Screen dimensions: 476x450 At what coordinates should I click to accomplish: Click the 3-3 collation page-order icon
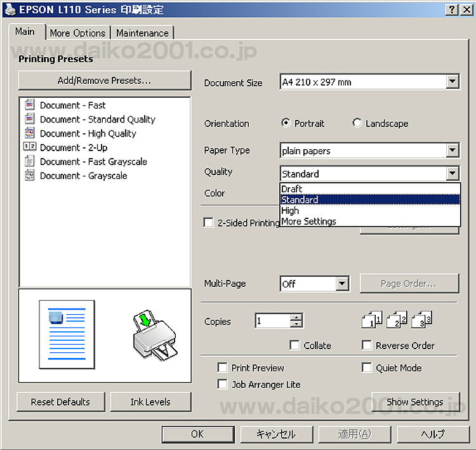click(x=421, y=319)
